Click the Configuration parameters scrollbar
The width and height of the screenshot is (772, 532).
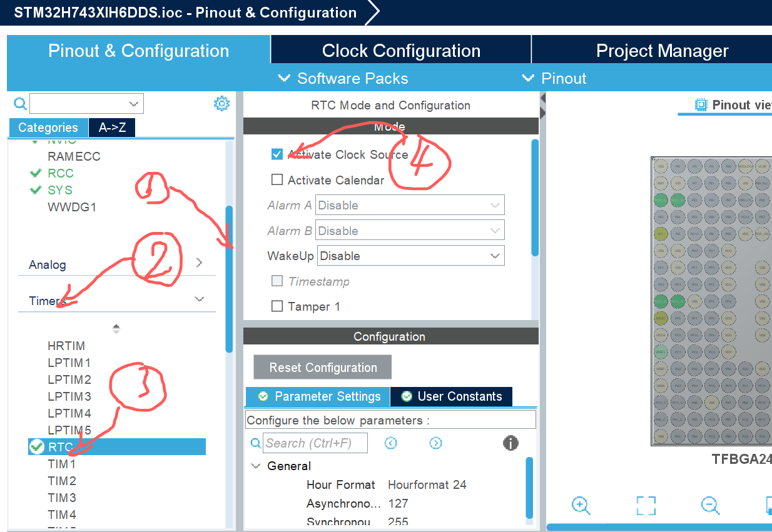pos(529,488)
